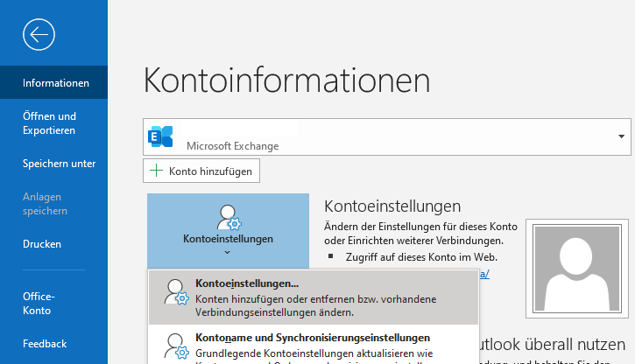635x364 pixels.
Task: Click the 'utlook überall nutzen' heading
Action: point(553,345)
